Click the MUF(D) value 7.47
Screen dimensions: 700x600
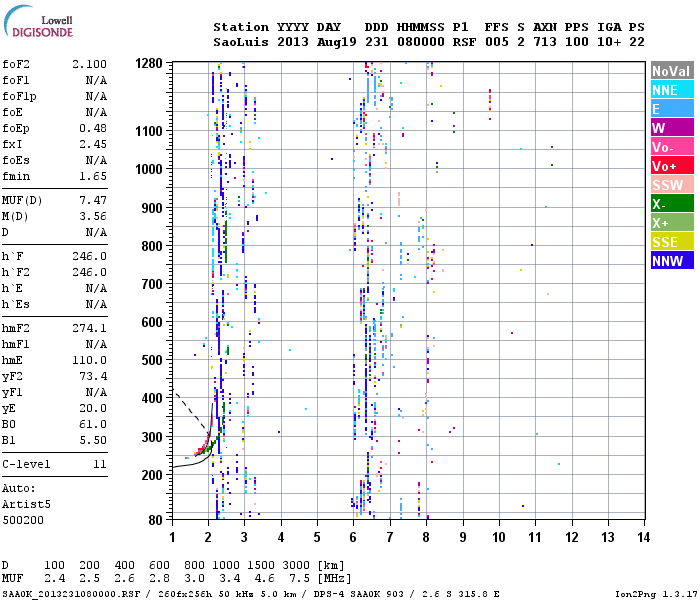[93, 200]
